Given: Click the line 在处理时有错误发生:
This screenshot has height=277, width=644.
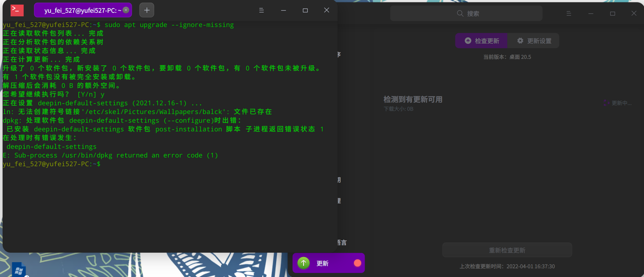Looking at the screenshot, I should pyautogui.click(x=40, y=138).
